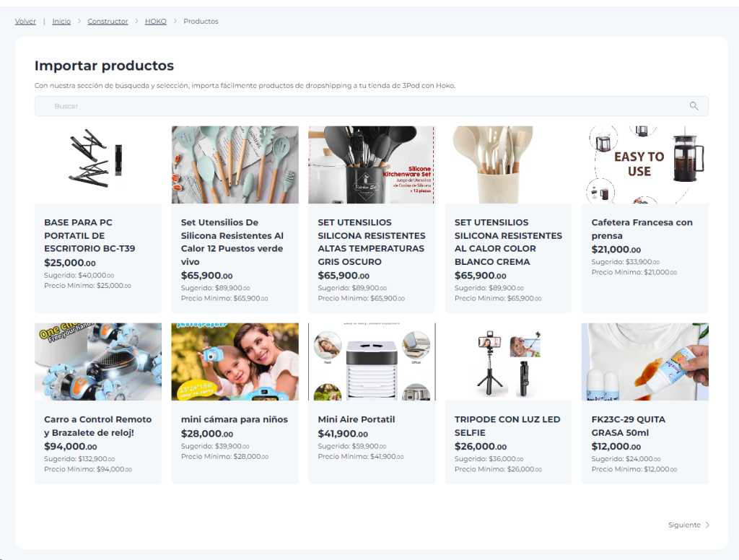Click Sugerido: $132,900.00 text
Image resolution: width=739 pixels, height=560 pixels.
coord(79,459)
